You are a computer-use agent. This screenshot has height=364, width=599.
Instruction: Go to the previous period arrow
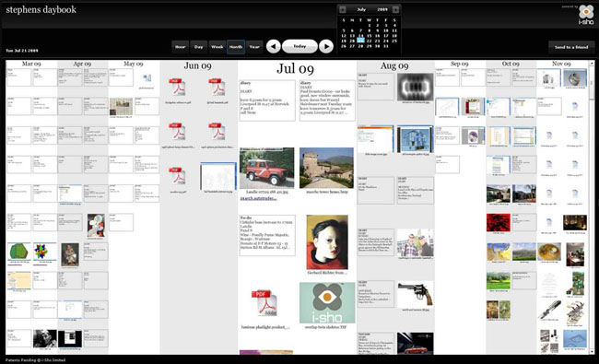[273, 47]
